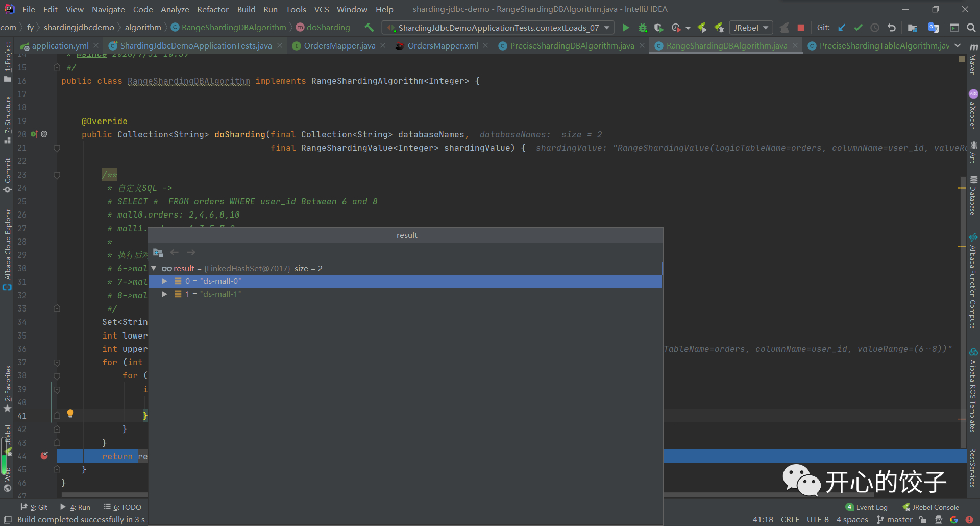
Task: Open the Database side panel
Action: (x=973, y=196)
